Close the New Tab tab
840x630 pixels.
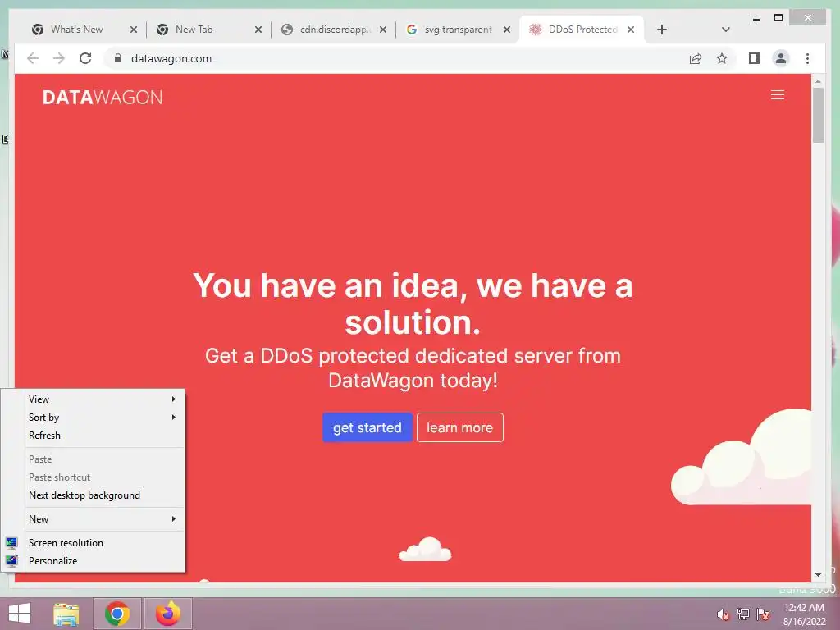click(258, 30)
